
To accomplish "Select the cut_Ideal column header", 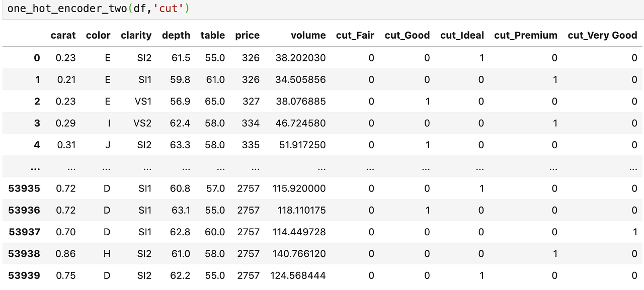I will (x=462, y=35).
